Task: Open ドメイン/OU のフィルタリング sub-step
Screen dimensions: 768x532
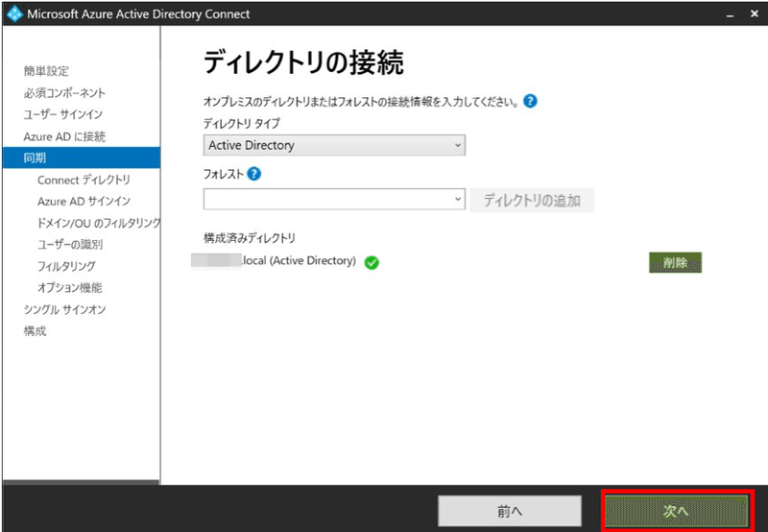Action: pos(99,223)
